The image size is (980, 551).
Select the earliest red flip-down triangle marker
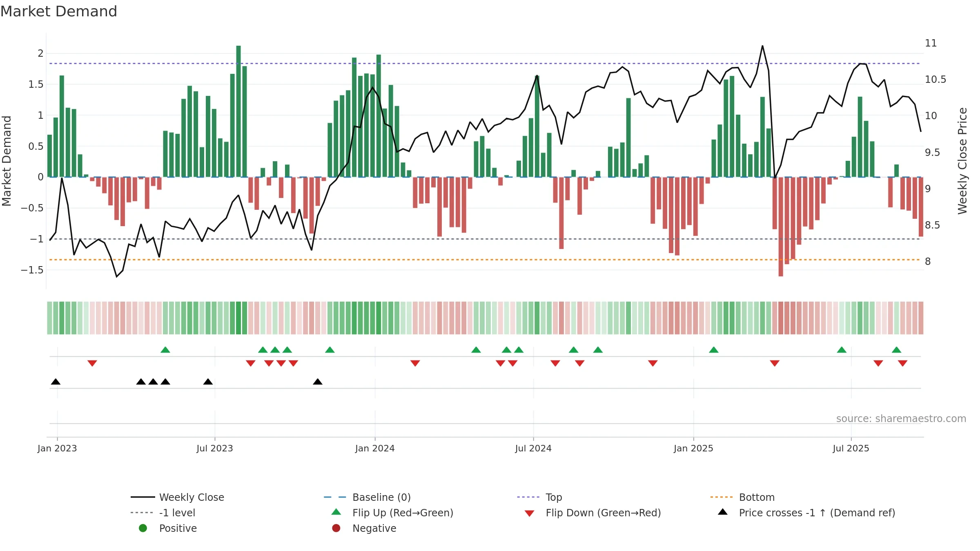(x=92, y=363)
